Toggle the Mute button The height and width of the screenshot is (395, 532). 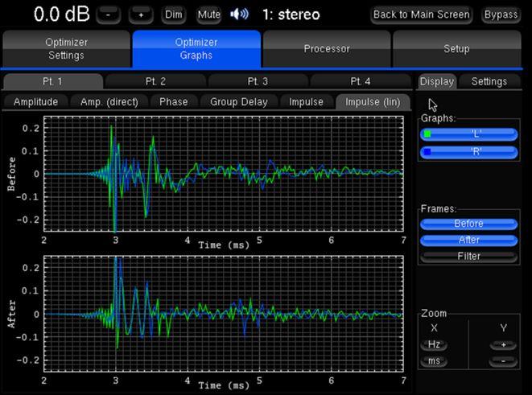click(x=208, y=14)
